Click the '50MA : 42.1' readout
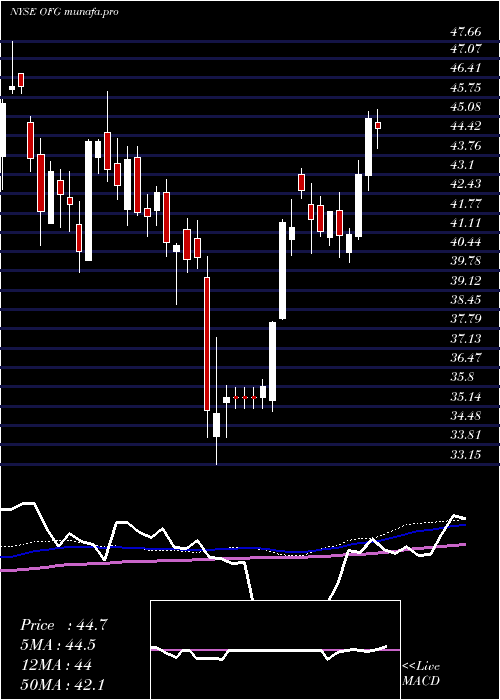Screen dimensions: 500x700 62,684
